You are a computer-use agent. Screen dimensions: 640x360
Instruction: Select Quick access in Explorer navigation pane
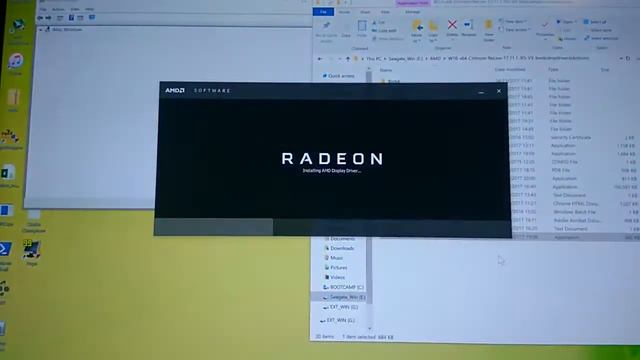point(338,76)
